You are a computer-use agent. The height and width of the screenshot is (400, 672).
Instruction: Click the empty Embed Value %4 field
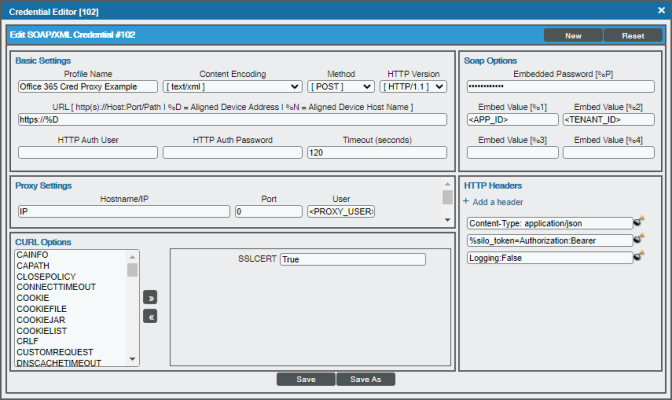609,153
